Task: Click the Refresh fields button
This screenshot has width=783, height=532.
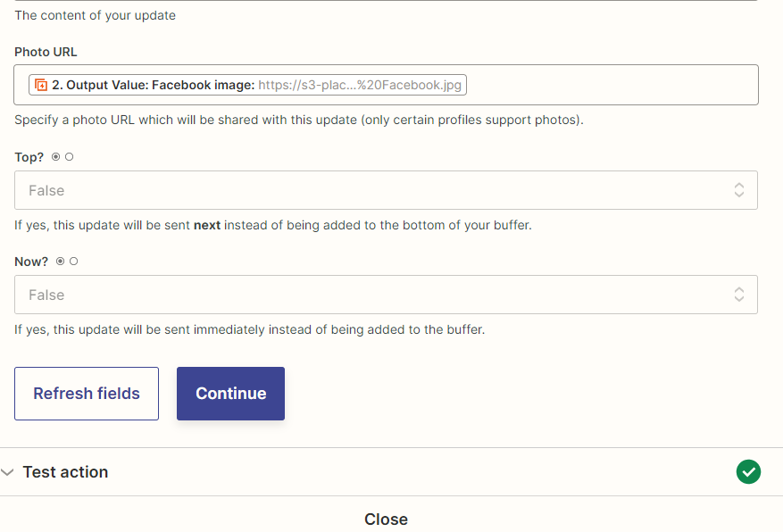Action: pos(87,394)
